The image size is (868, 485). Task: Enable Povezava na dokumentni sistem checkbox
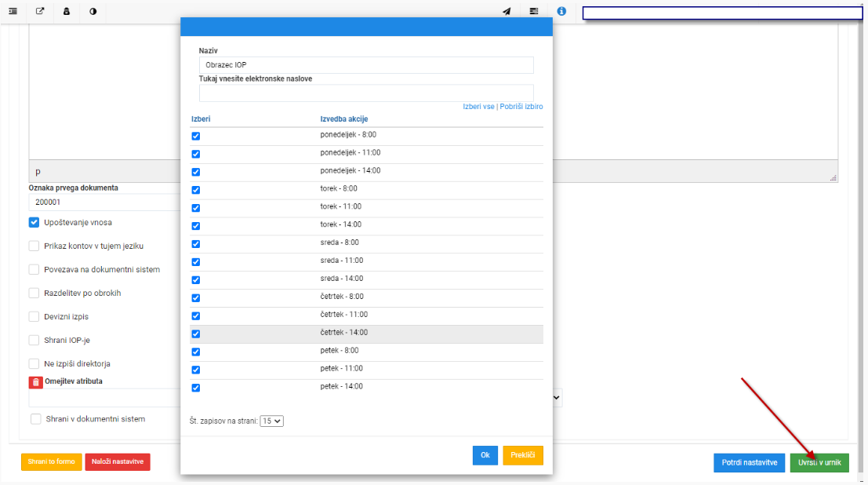[x=35, y=269]
